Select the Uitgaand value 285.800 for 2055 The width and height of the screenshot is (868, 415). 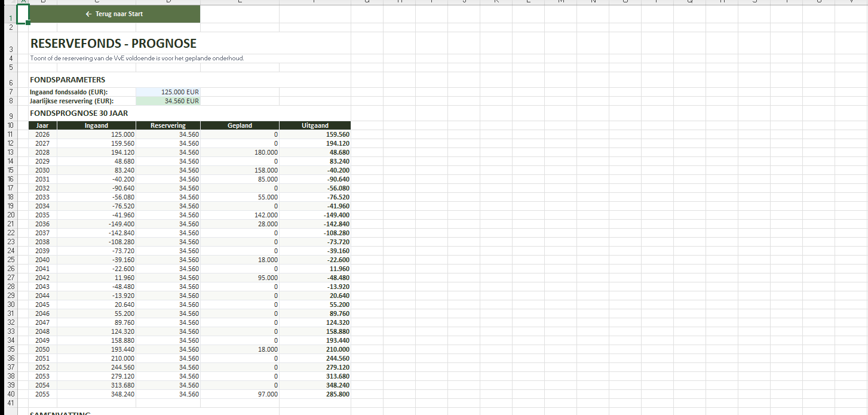point(315,394)
